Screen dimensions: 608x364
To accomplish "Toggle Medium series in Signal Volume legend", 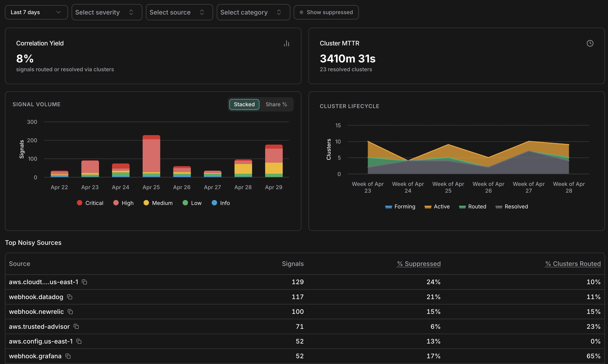I will tap(158, 203).
